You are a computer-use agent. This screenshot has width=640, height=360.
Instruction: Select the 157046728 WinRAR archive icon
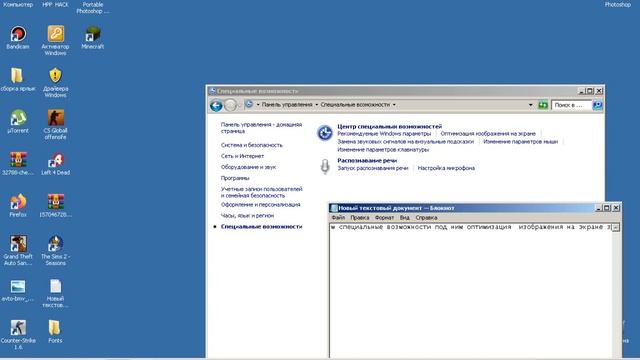click(56, 202)
